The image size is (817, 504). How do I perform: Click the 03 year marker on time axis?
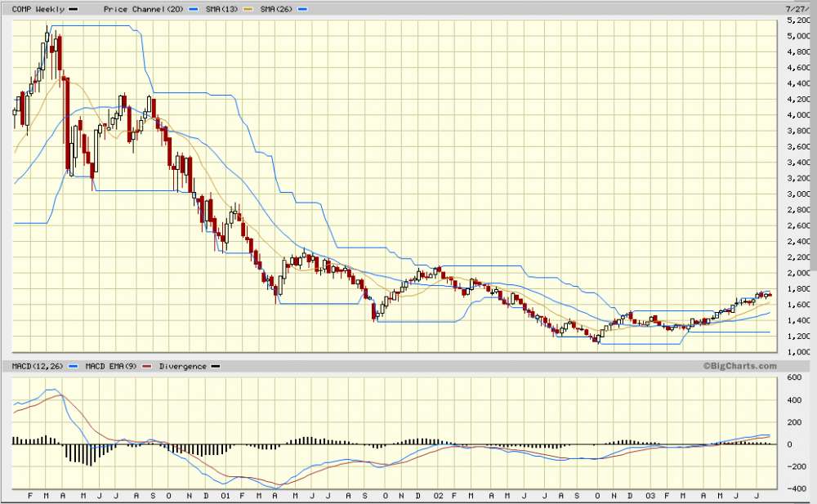click(650, 496)
